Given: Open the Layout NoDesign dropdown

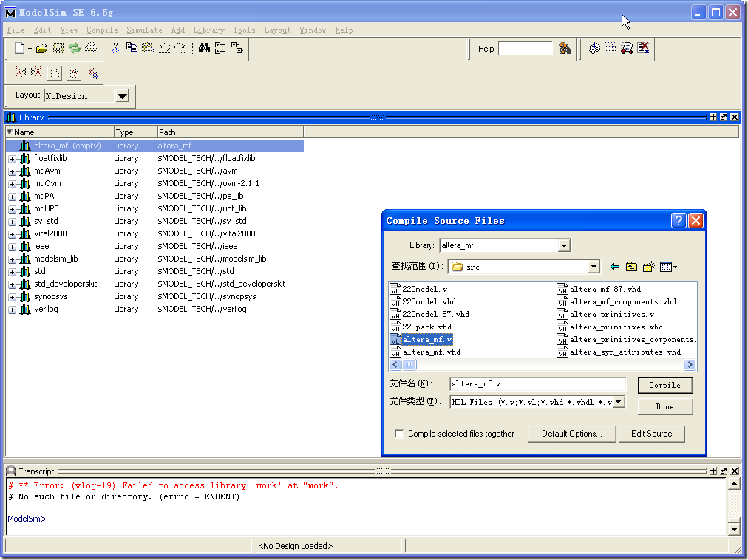Looking at the screenshot, I should click(x=122, y=96).
